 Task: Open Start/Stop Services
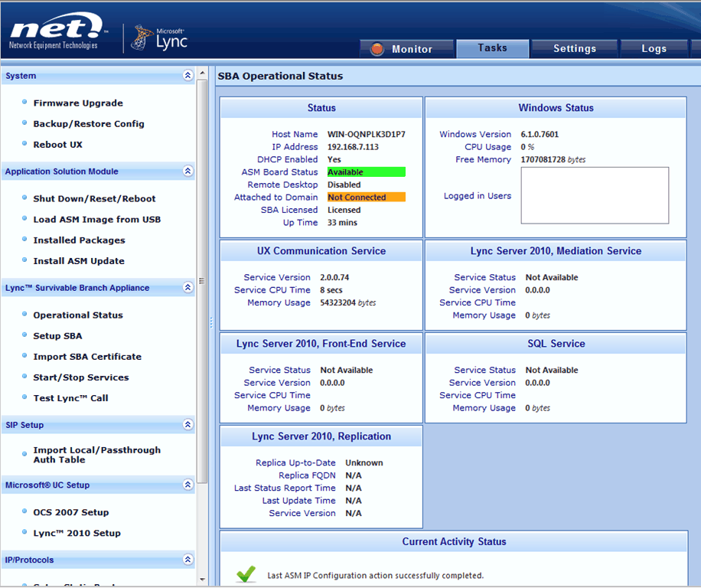(80, 377)
